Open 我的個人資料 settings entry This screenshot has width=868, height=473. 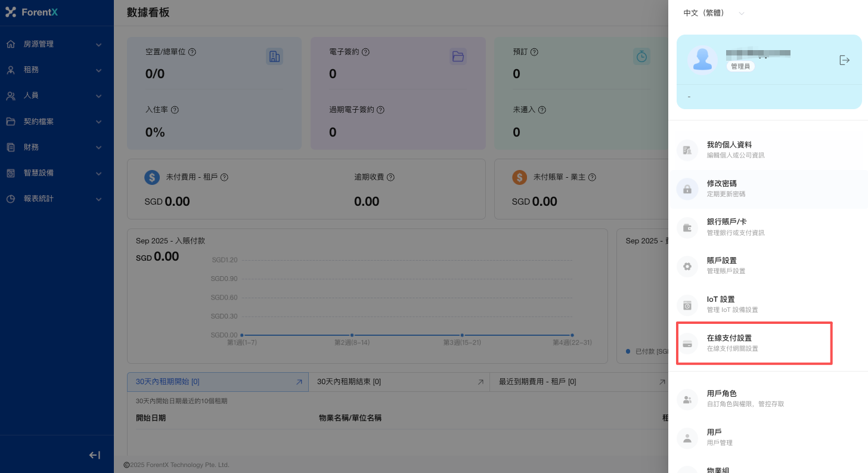pyautogui.click(x=729, y=149)
